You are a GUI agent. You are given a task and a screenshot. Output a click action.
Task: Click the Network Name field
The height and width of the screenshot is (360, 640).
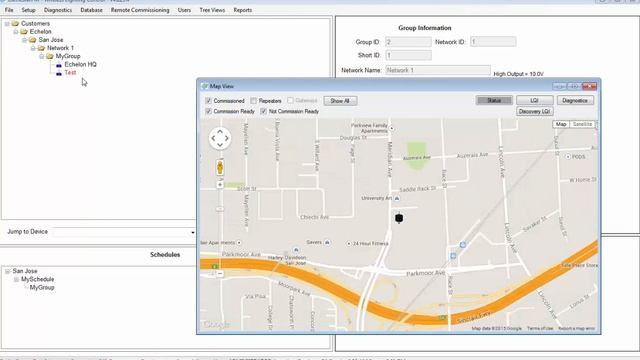438,70
